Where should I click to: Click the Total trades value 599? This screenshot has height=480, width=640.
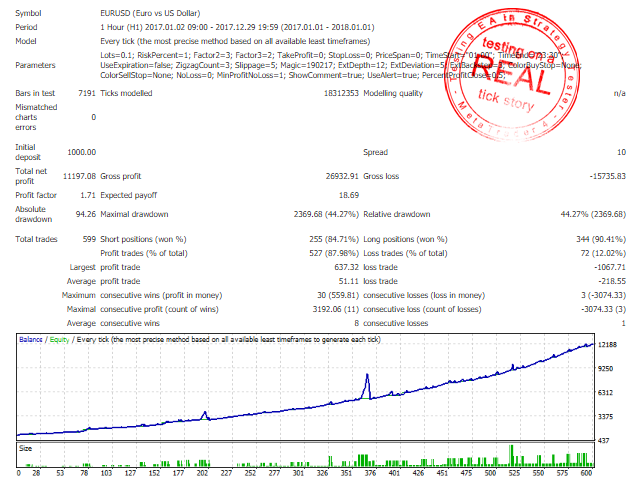[89, 239]
